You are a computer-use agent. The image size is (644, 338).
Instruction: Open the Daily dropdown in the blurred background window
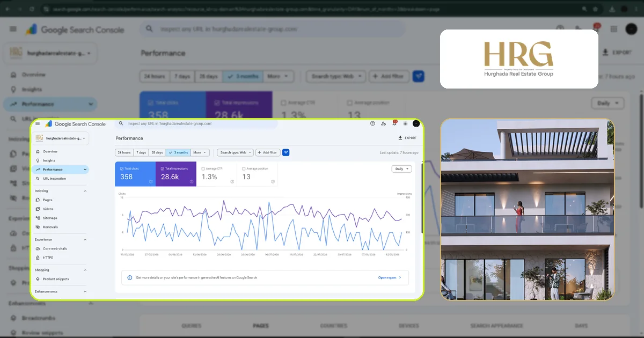pos(608,103)
